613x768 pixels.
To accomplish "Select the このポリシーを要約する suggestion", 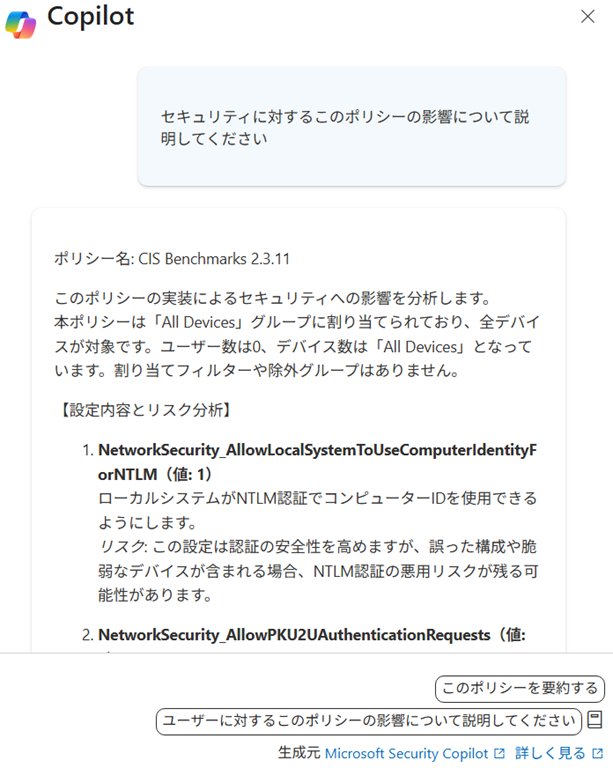I will (x=520, y=688).
